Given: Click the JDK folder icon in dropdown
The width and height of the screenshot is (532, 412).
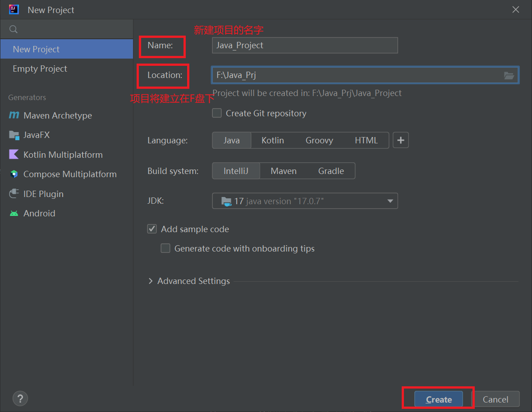Looking at the screenshot, I should click(x=226, y=201).
